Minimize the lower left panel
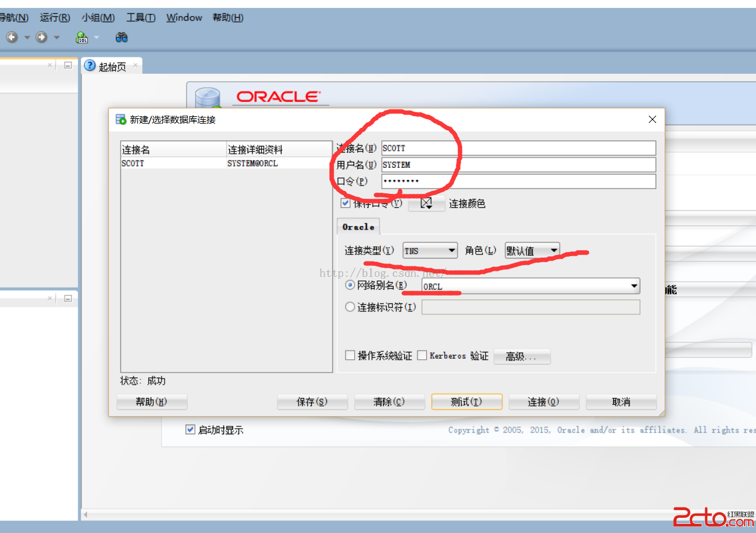Viewport: 756px width, 533px height. pyautogui.click(x=68, y=298)
